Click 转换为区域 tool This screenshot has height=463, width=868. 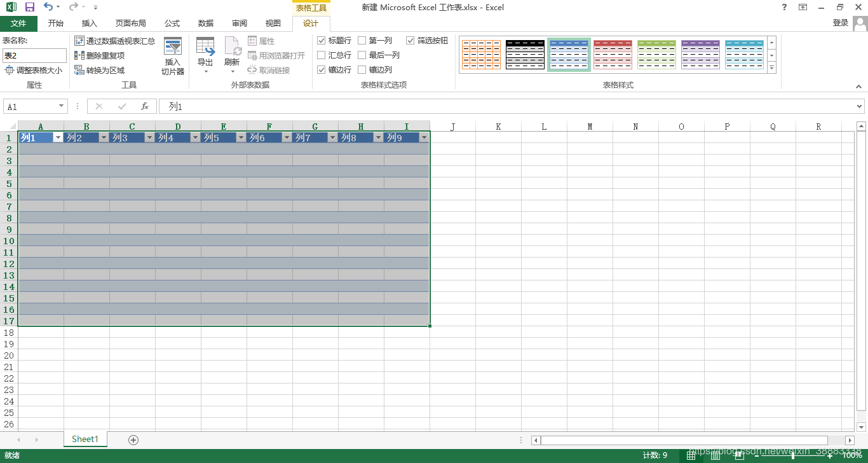[x=100, y=70]
